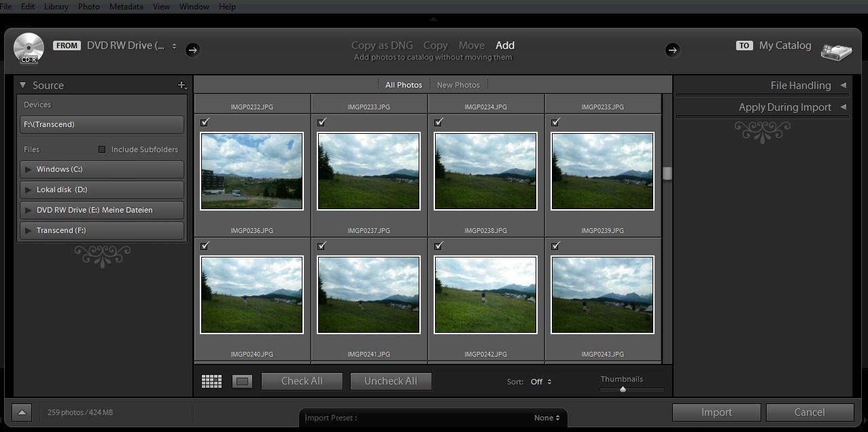Screen dimensions: 868x432
Task: Click the photo grid scrollbar thumb
Action: [667, 173]
